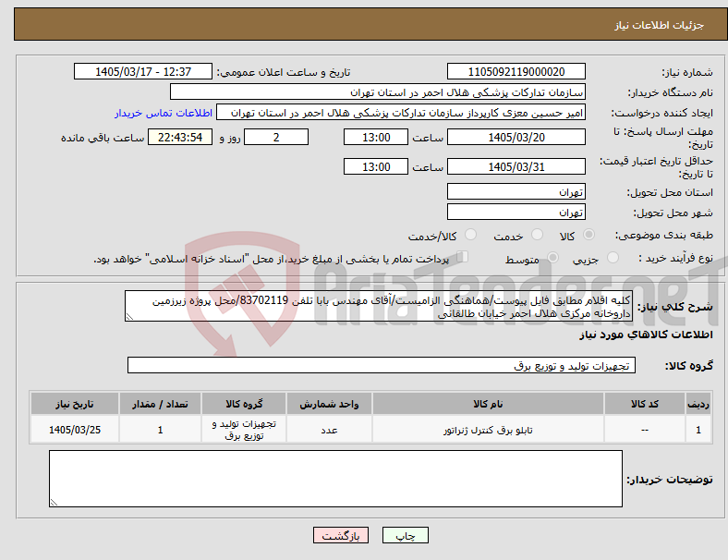
Task: Click the شماره نیاز field 1105092119000020
Action: (516, 71)
